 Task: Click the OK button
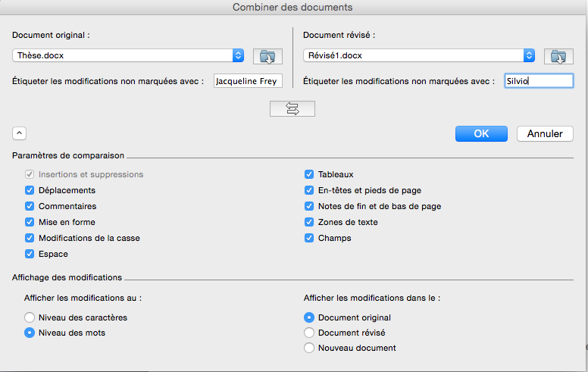(x=481, y=133)
